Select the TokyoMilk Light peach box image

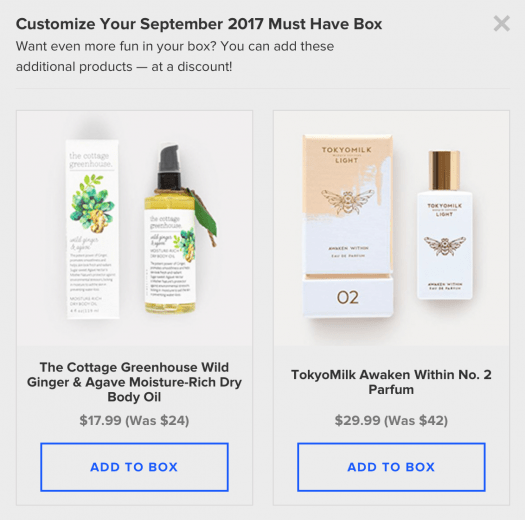(x=348, y=226)
